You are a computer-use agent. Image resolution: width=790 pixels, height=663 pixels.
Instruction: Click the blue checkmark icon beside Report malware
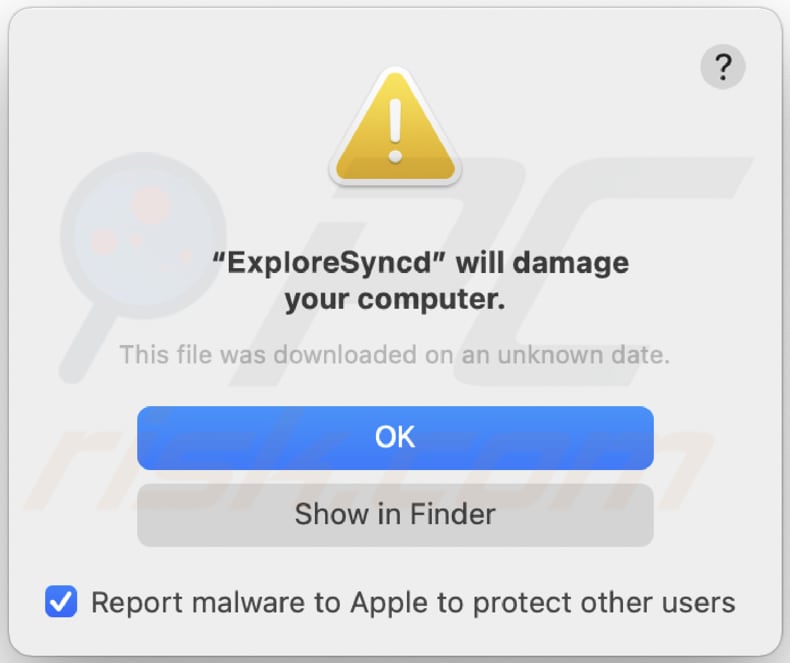click(x=62, y=602)
